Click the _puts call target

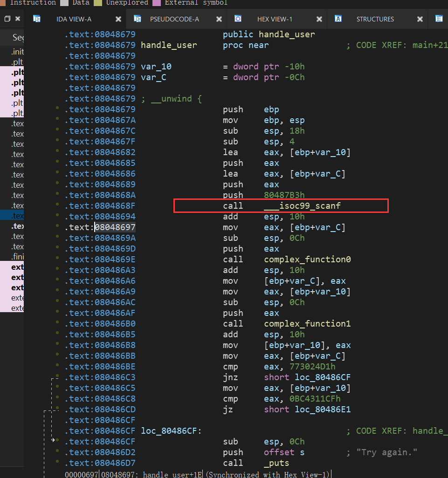click(x=276, y=463)
